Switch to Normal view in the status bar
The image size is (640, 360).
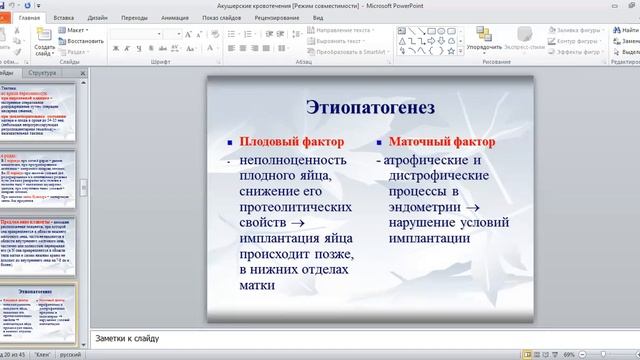click(527, 355)
